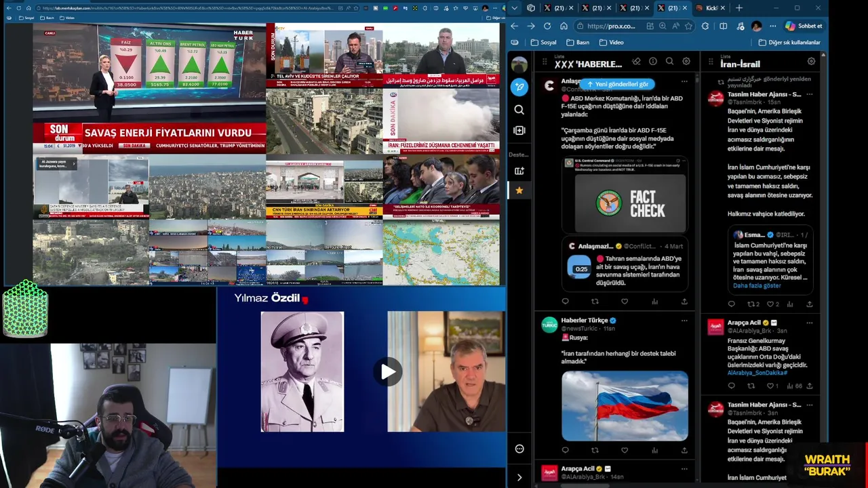Open Edge extensions puzzle icon
Viewport: 868px width, 488px height.
coord(705,26)
